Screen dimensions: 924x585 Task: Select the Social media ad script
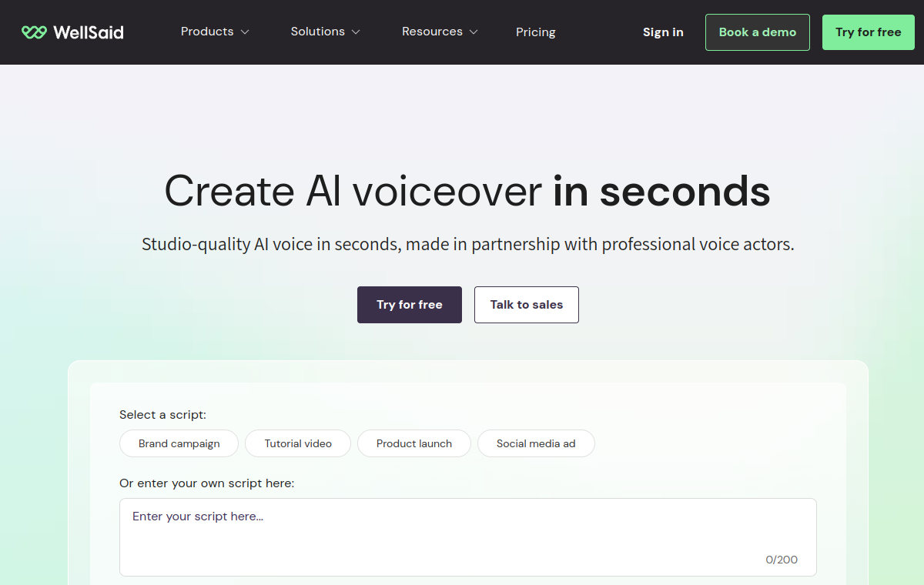click(x=536, y=443)
